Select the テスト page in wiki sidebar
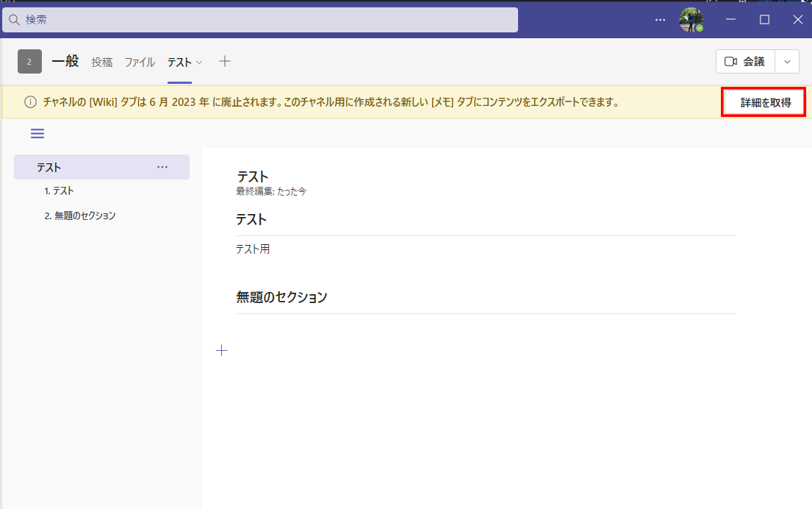 point(50,168)
